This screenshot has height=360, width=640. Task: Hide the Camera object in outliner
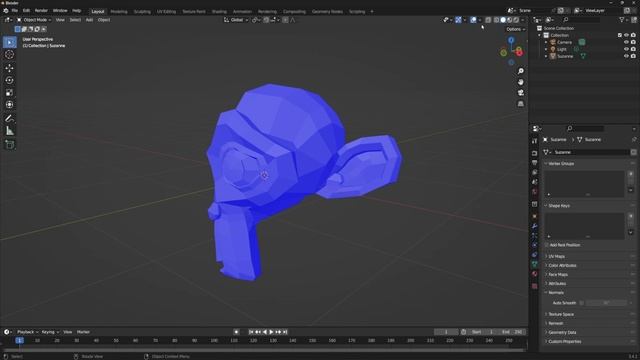(x=626, y=42)
